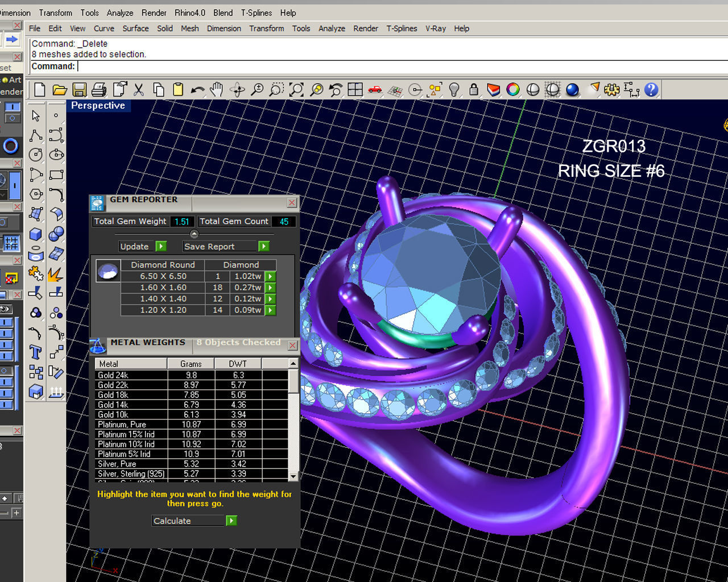
Task: Click the Metal Weights list scroll-down arrow
Action: (293, 476)
